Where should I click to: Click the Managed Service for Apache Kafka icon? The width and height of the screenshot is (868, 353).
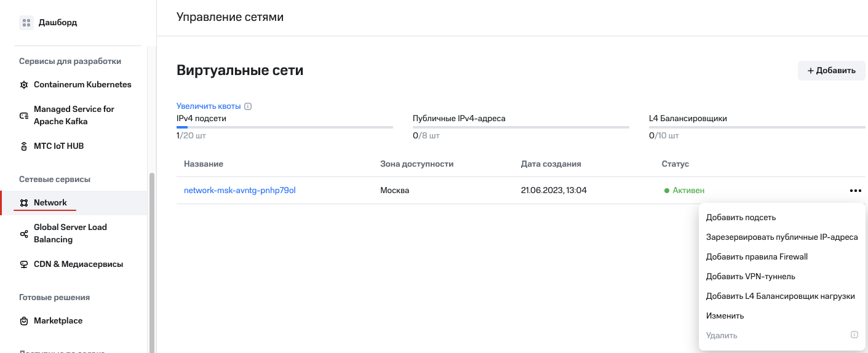point(24,116)
